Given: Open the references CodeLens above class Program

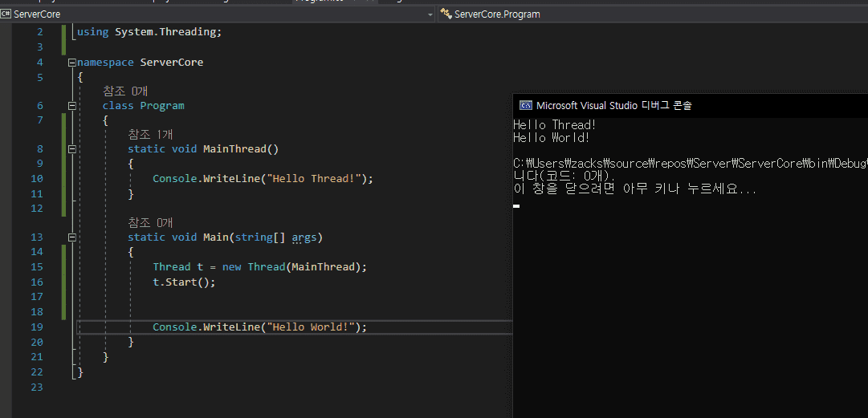Looking at the screenshot, I should 124,91.
